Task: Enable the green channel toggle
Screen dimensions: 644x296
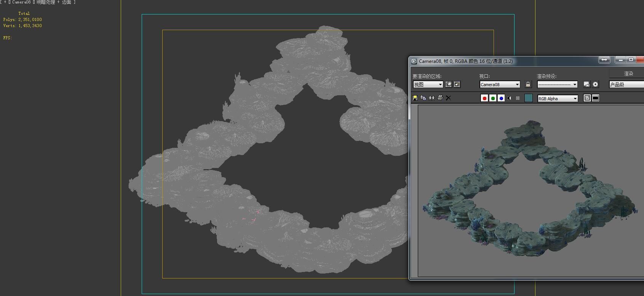Action: 493,98
